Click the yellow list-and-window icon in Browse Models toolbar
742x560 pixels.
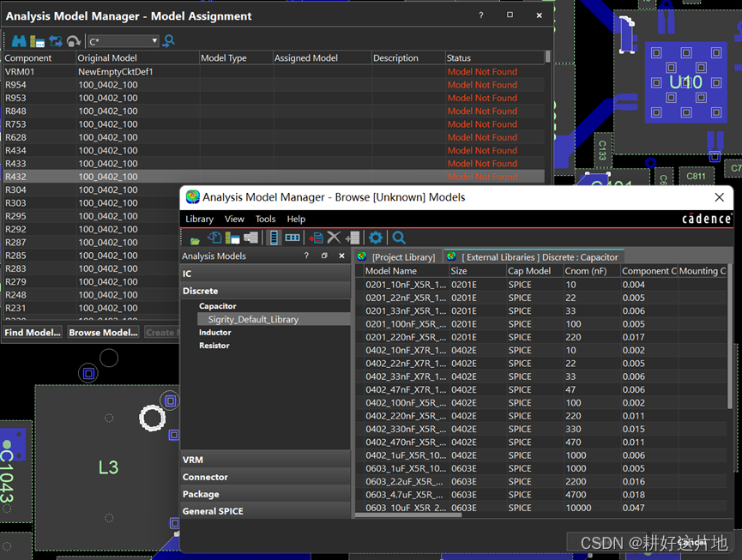[232, 238]
